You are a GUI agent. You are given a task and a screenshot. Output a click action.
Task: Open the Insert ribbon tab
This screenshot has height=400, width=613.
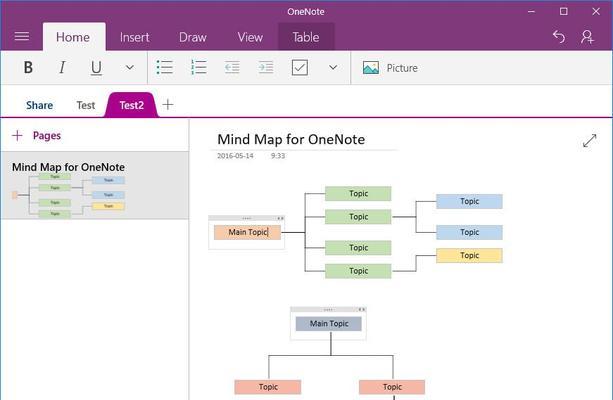click(x=134, y=37)
